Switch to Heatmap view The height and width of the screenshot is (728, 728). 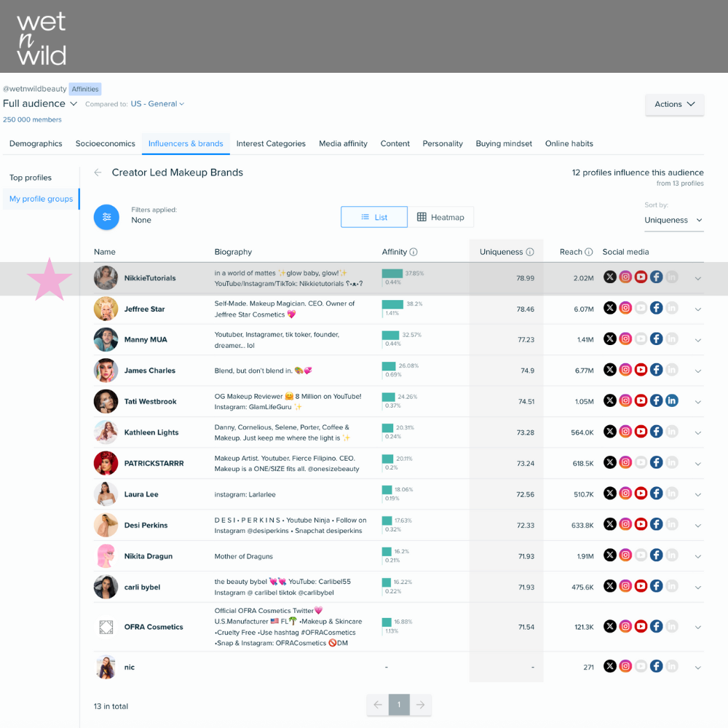click(440, 217)
